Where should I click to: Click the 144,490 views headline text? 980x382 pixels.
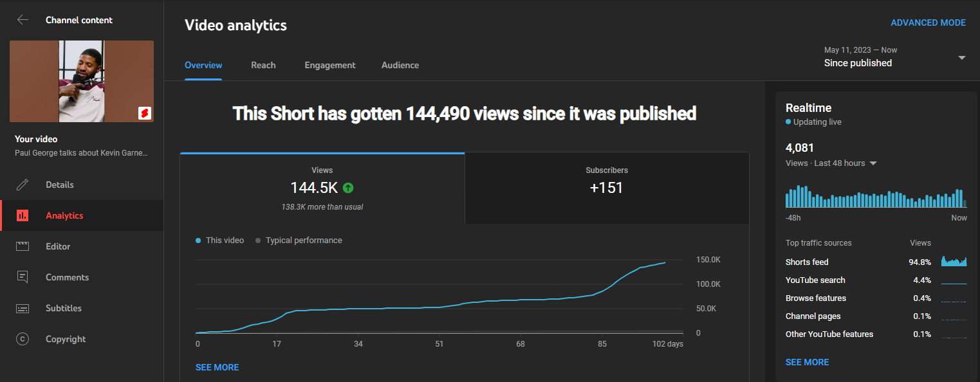(x=464, y=114)
